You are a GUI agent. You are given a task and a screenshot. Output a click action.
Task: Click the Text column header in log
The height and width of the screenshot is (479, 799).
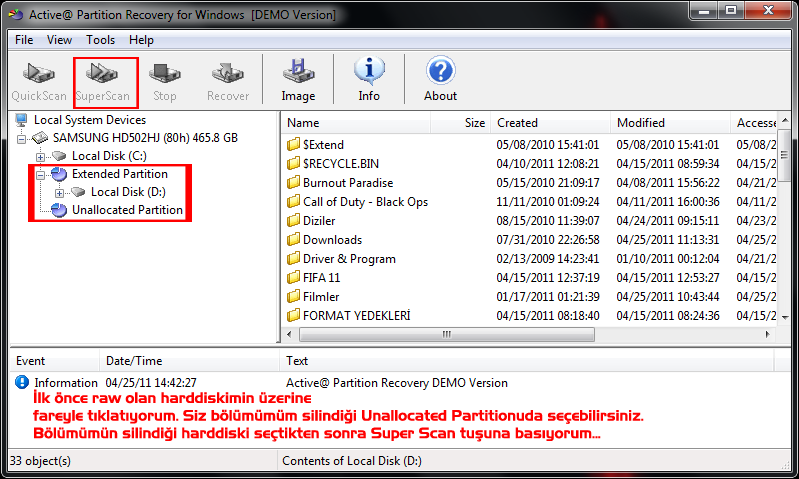[x=527, y=361]
